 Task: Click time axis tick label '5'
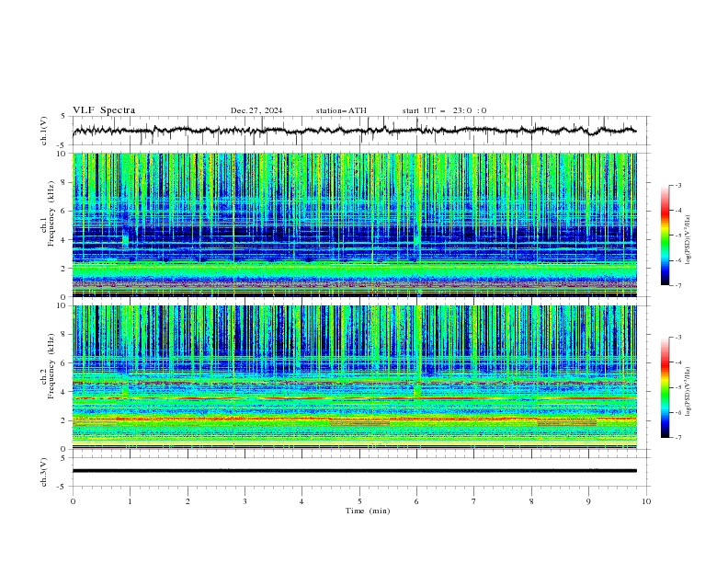tap(359, 501)
